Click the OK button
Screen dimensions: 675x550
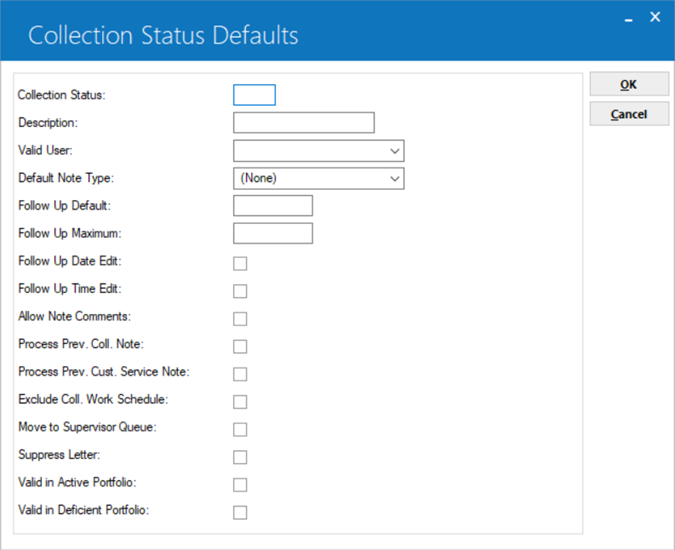(x=629, y=84)
